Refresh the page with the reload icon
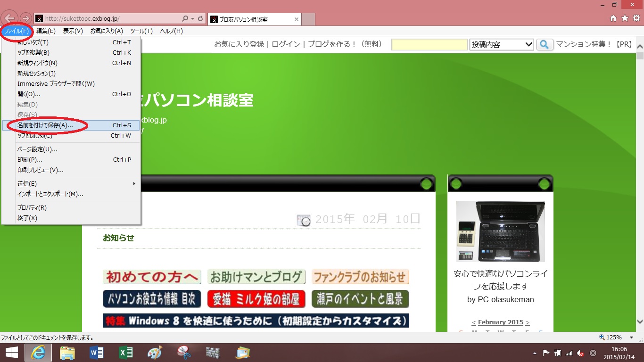The height and width of the screenshot is (362, 644). coord(200,19)
